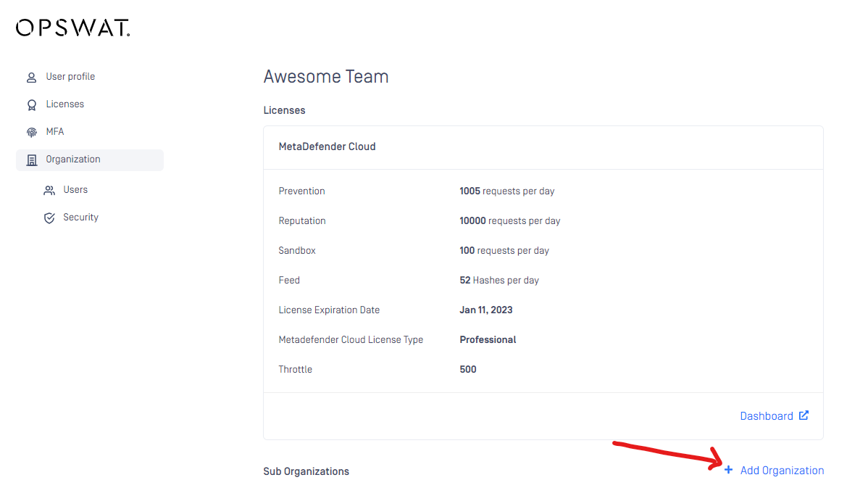Click the Licenses badge icon

click(x=32, y=104)
